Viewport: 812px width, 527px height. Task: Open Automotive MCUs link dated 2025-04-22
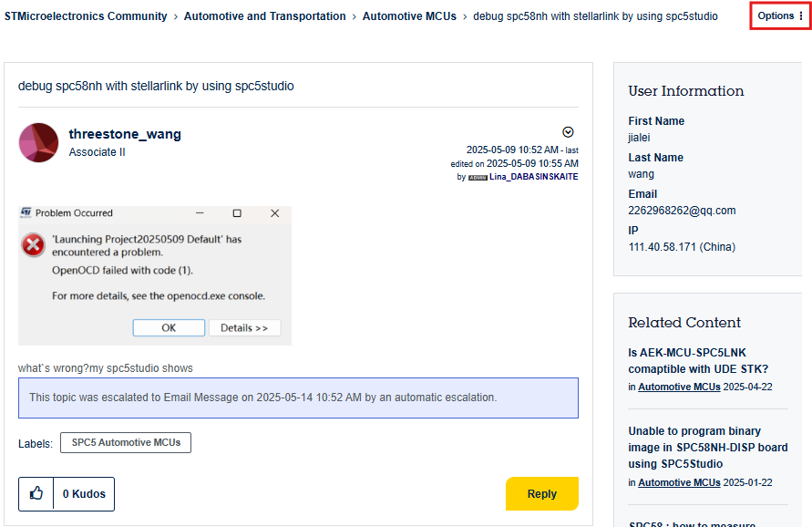[x=679, y=387]
